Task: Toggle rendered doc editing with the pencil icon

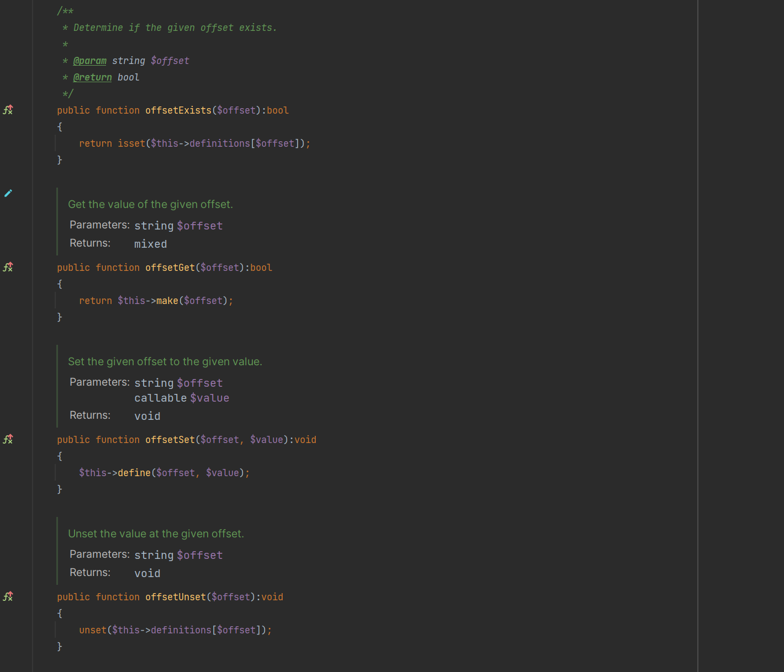Action: point(8,193)
